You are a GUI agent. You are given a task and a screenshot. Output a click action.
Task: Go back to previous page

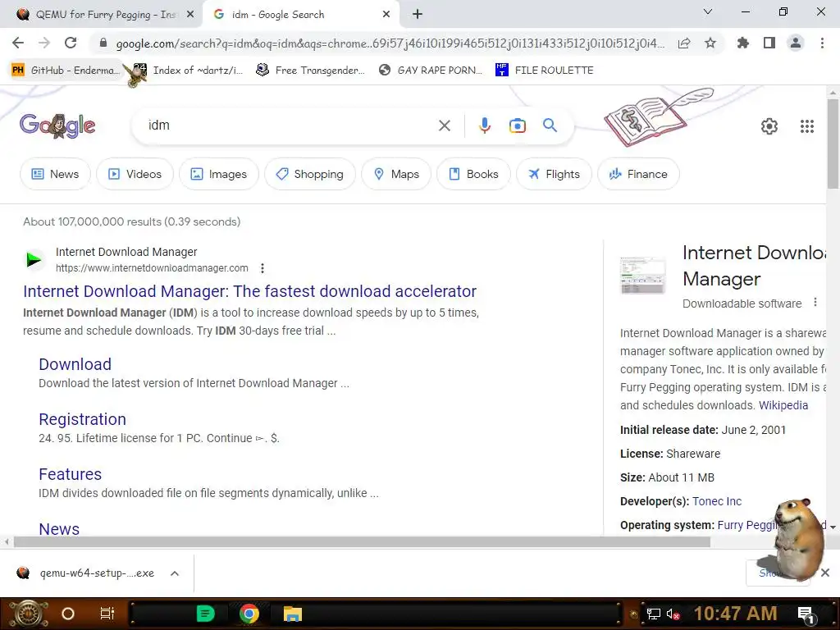(x=18, y=43)
